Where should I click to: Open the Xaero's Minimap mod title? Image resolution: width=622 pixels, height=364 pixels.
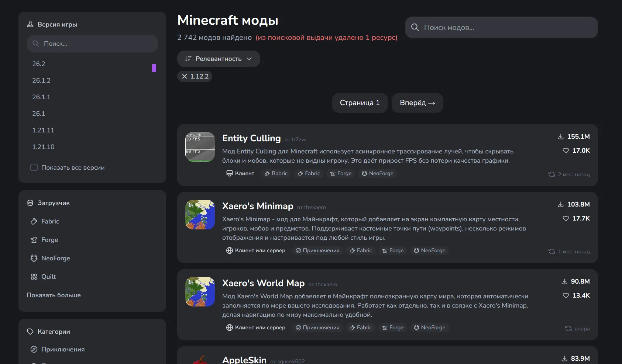pos(258,206)
